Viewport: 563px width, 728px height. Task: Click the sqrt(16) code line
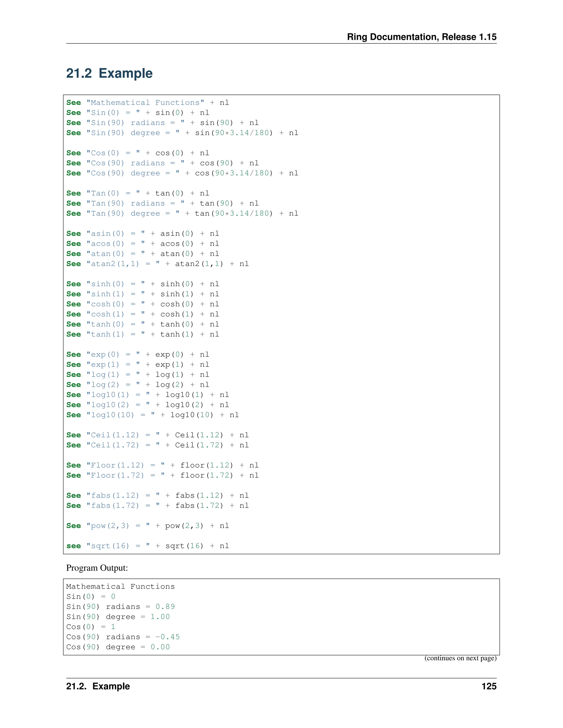147,546
